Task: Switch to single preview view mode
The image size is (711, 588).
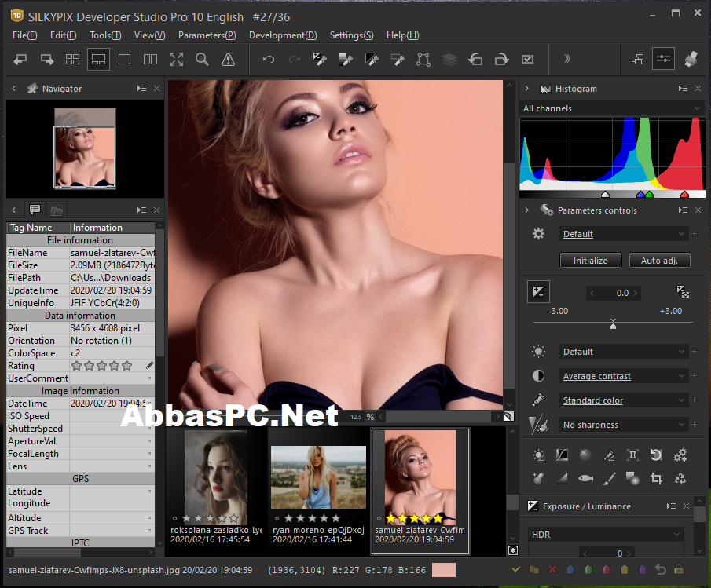Action: (x=124, y=60)
